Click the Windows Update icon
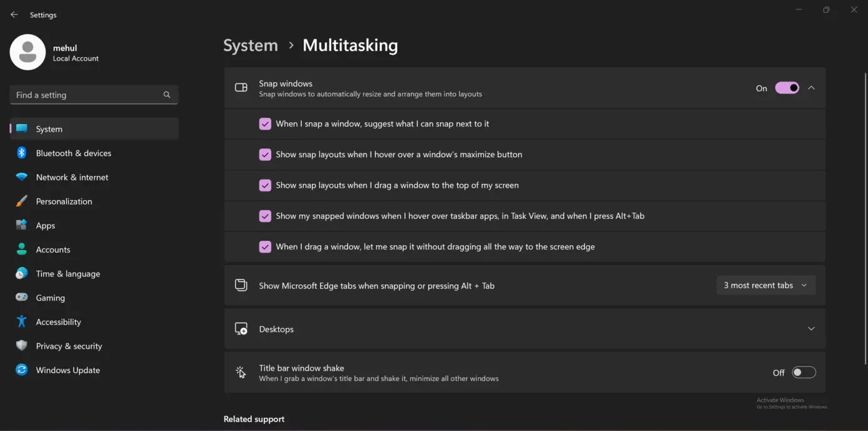The height and width of the screenshot is (431, 868). [21, 370]
